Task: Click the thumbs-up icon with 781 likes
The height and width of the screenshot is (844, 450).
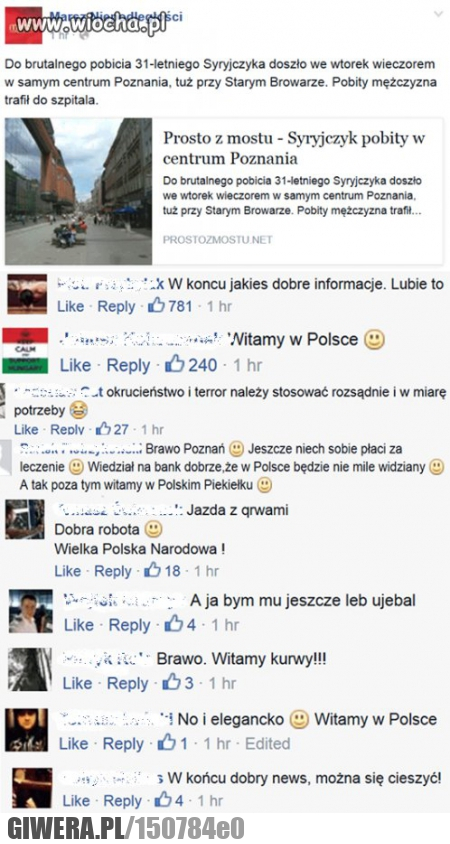Action: 156,306
